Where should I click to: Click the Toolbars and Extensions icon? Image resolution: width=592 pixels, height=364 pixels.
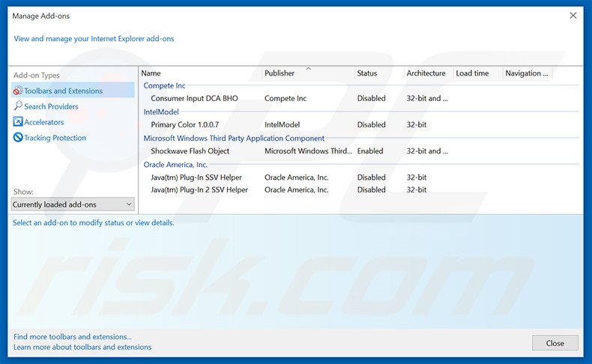point(18,91)
